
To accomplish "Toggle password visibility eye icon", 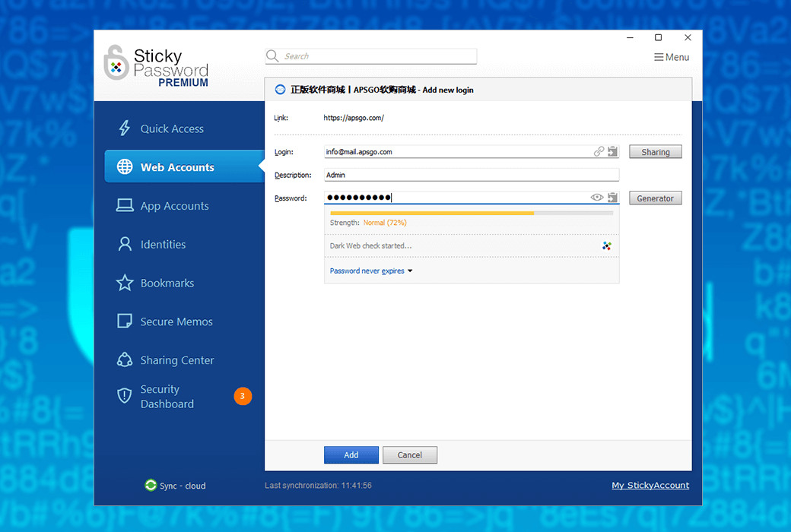I will click(597, 198).
